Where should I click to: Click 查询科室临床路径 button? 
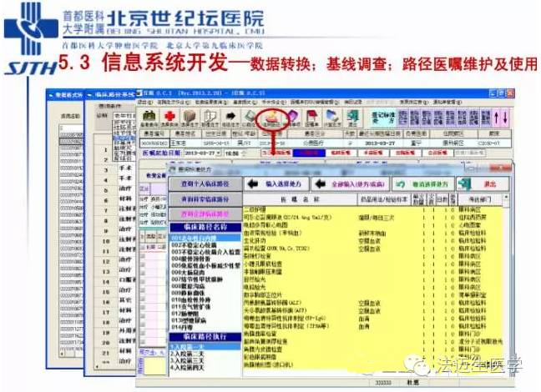pyautogui.click(x=205, y=199)
